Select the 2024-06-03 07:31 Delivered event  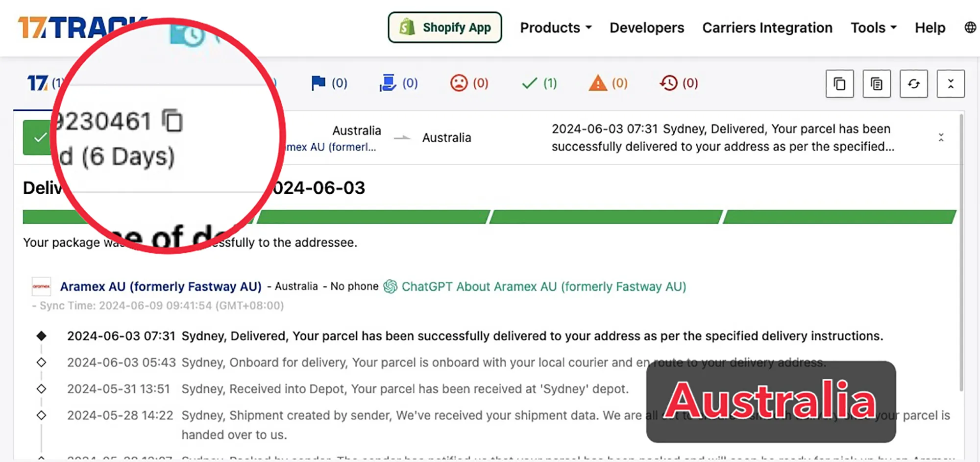475,336
